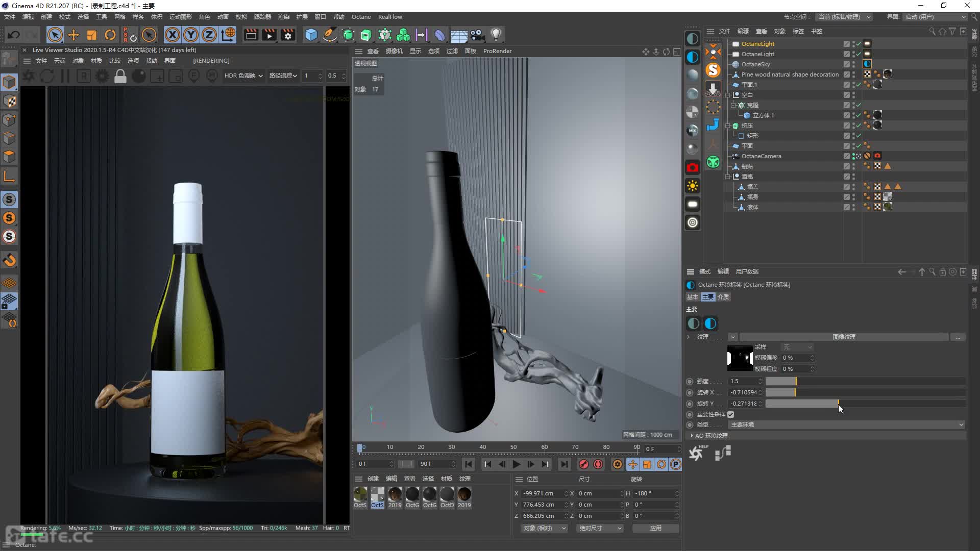
Task: Click the timeline Play forward button
Action: [516, 464]
